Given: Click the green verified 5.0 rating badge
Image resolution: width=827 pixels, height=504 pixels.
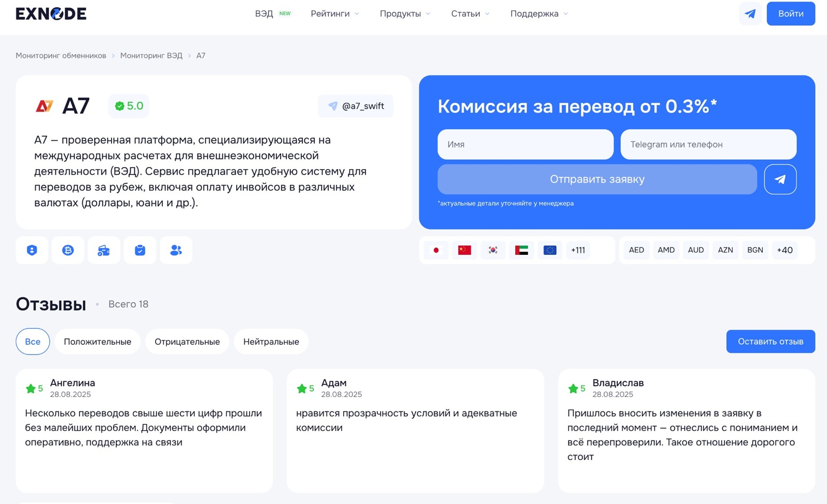Looking at the screenshot, I should pos(129,106).
